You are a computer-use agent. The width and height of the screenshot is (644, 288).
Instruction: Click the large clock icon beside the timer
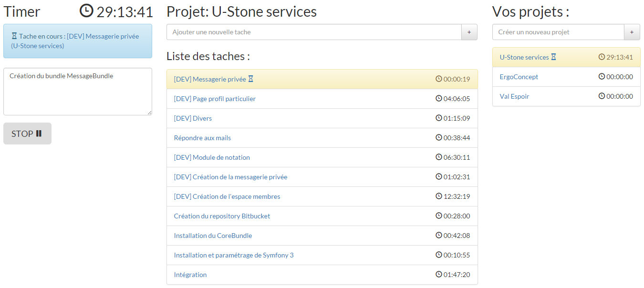pos(86,11)
